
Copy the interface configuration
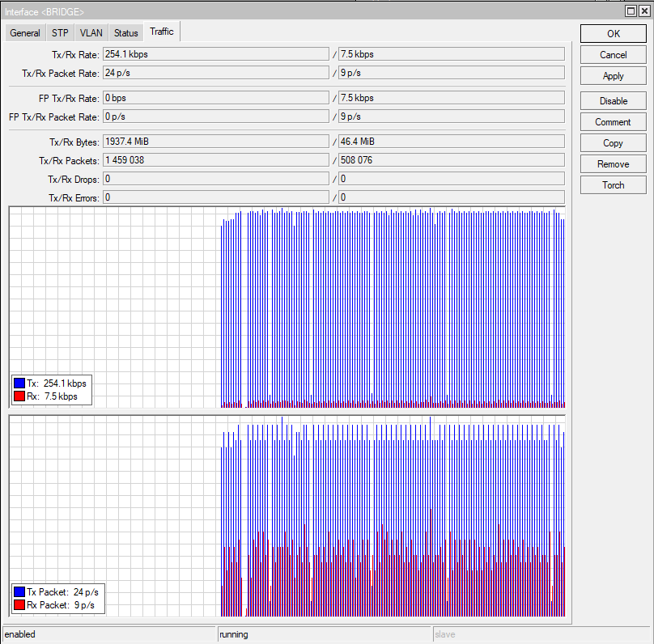(x=613, y=143)
